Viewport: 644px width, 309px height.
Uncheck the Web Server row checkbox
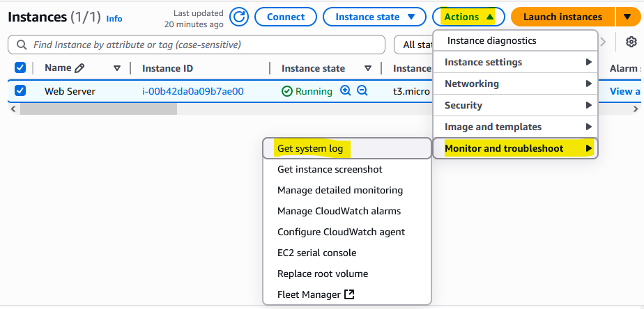pyautogui.click(x=20, y=90)
